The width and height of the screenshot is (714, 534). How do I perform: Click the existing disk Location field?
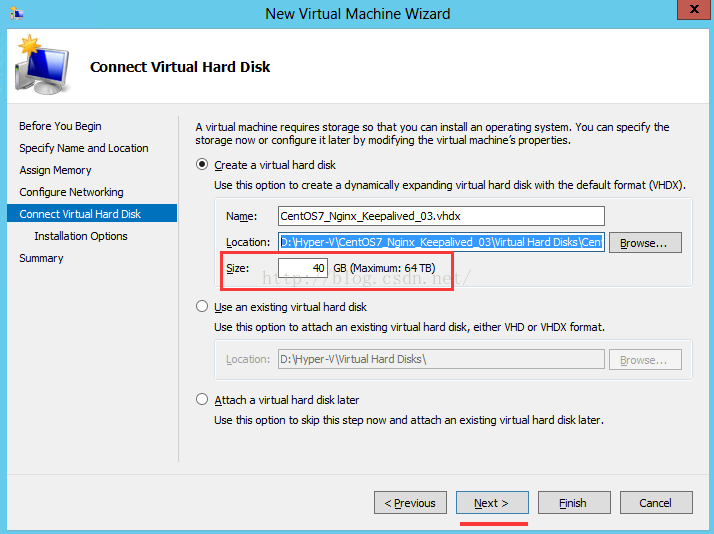(441, 359)
